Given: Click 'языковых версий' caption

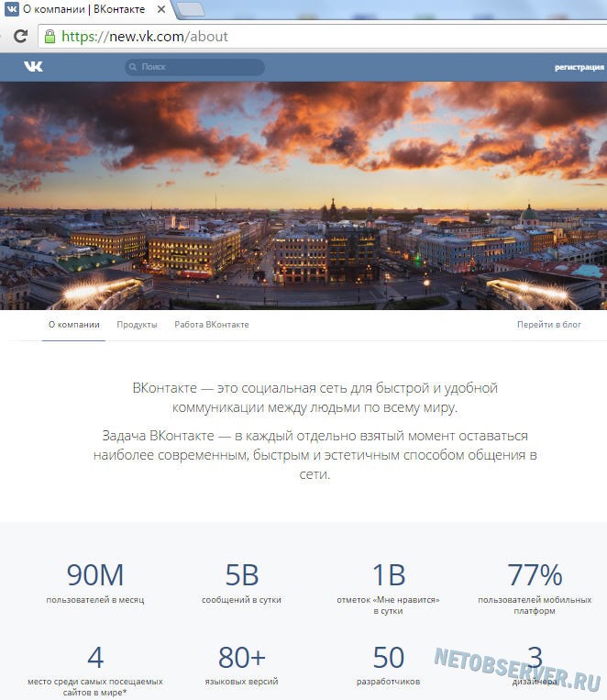Looking at the screenshot, I should point(241,682).
